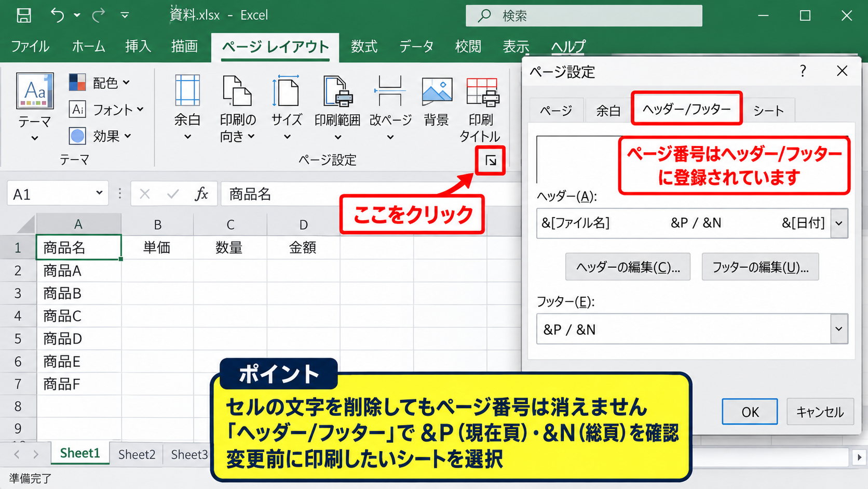The image size is (868, 489).
Task: Click the 検索 search box
Action: (x=584, y=16)
